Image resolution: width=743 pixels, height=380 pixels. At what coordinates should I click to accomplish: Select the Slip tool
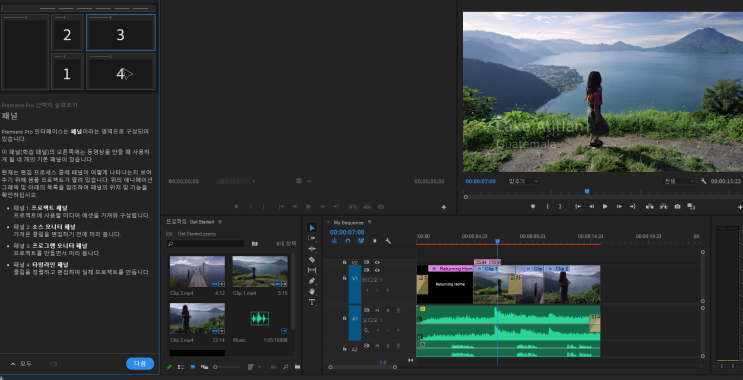[x=312, y=270]
